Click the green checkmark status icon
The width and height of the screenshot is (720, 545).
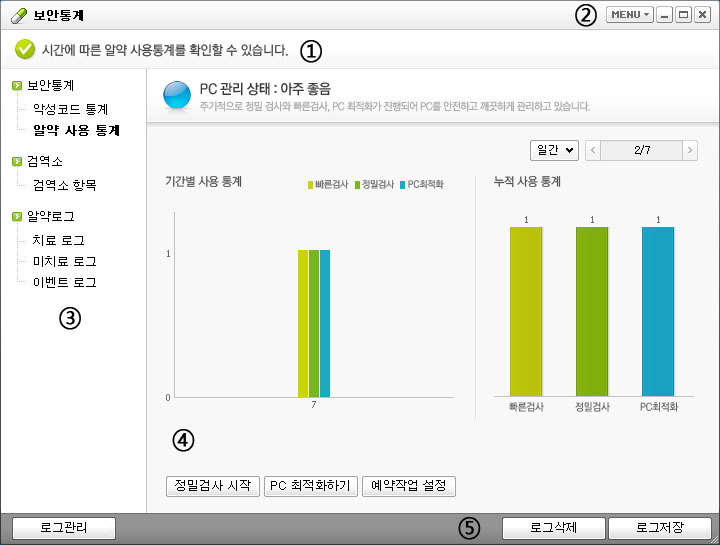(x=24, y=48)
